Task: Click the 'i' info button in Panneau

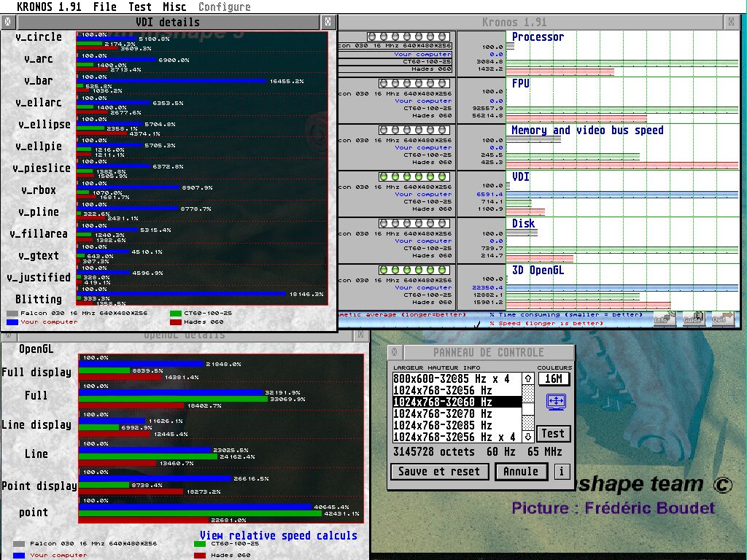Action: tap(561, 471)
